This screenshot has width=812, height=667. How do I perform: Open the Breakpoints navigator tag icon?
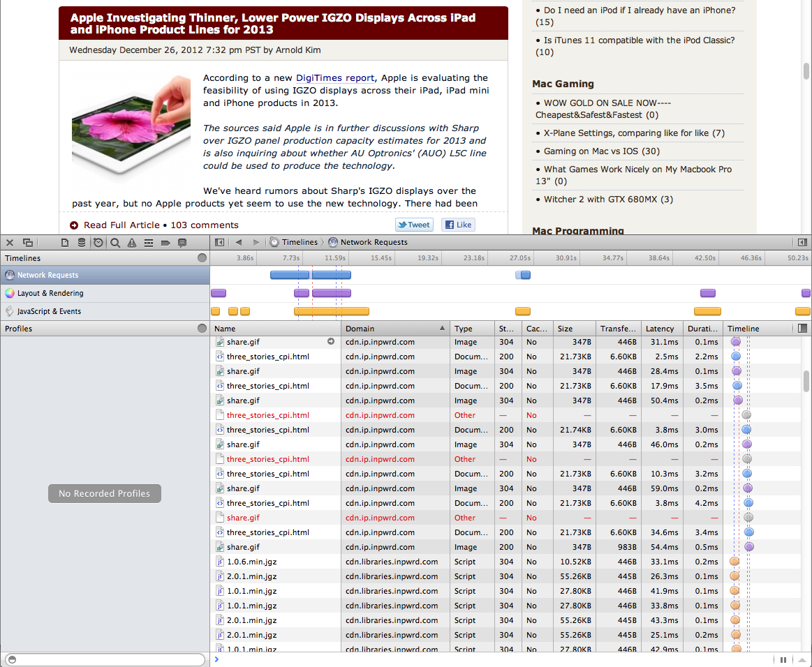(x=165, y=242)
